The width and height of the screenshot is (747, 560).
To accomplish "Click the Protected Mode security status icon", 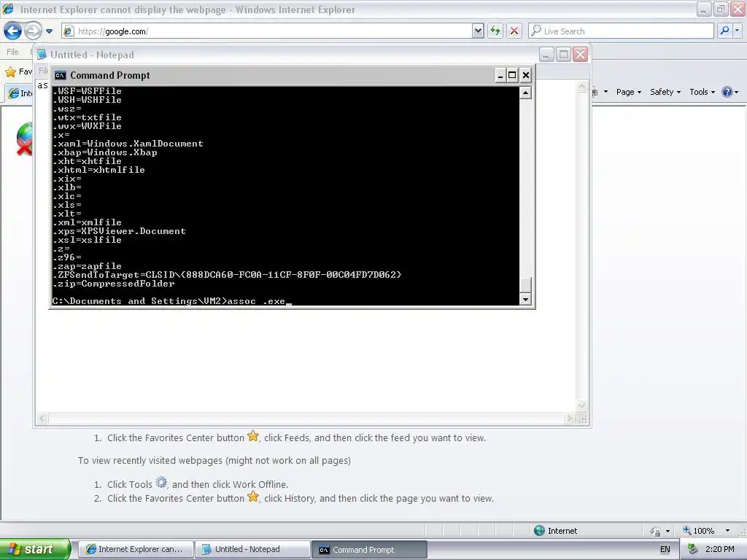I will coord(656,531).
